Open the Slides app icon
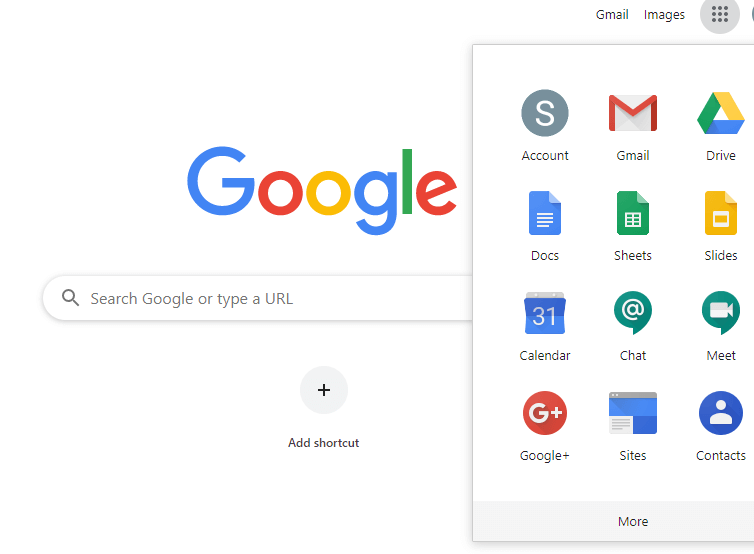This screenshot has height=554, width=754. coord(721,213)
